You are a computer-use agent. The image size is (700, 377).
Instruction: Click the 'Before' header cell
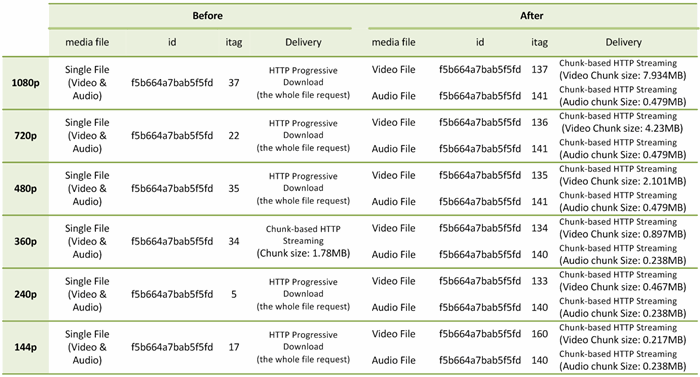[x=207, y=16]
